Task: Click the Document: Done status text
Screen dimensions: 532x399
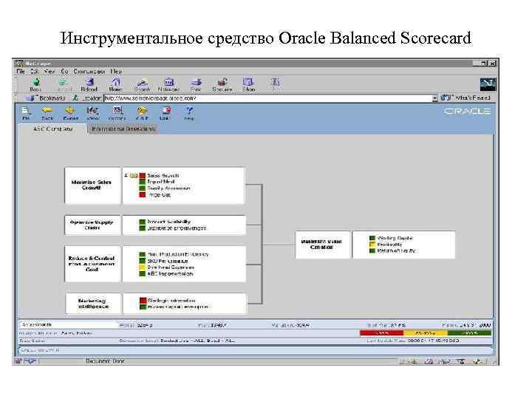Action: point(105,361)
